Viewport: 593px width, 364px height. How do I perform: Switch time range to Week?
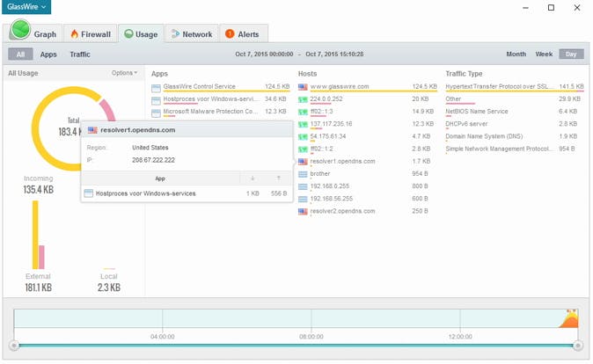(x=544, y=54)
